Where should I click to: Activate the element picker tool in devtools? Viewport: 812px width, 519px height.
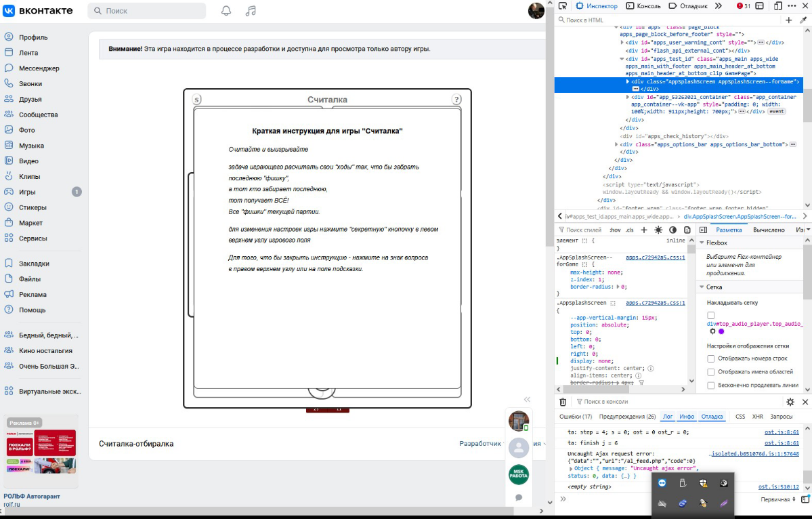[x=563, y=5]
